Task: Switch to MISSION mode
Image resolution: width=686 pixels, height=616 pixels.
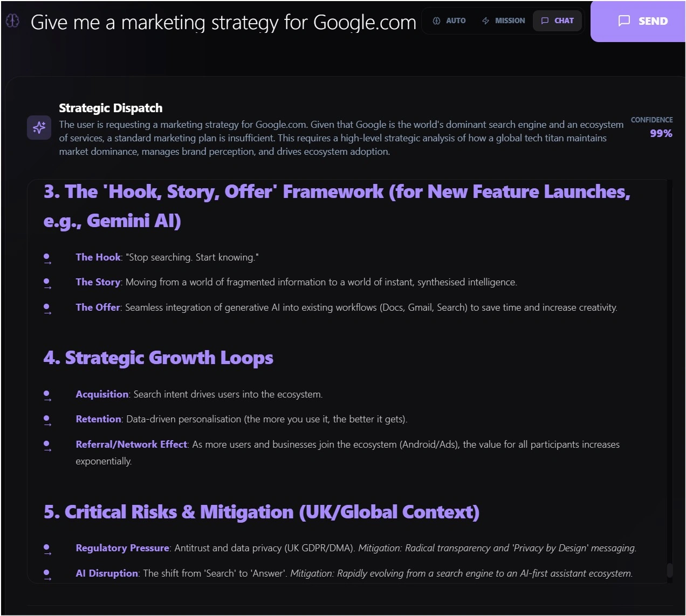Action: coord(503,20)
